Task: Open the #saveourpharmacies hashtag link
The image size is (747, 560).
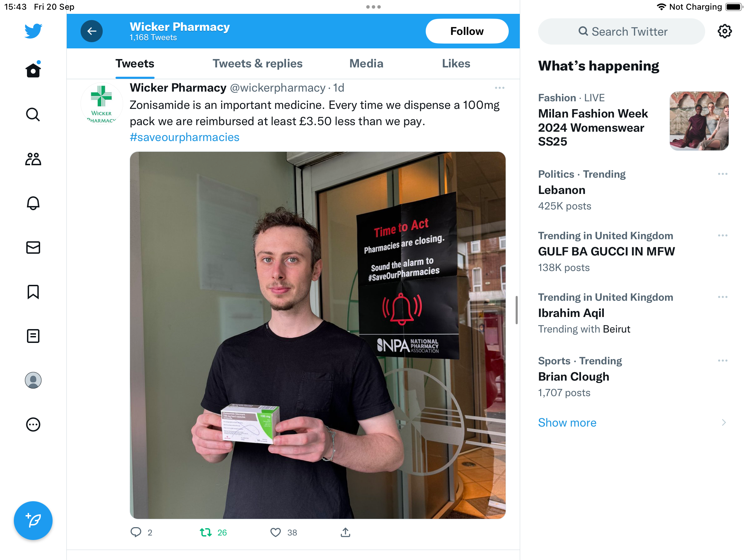Action: point(184,137)
